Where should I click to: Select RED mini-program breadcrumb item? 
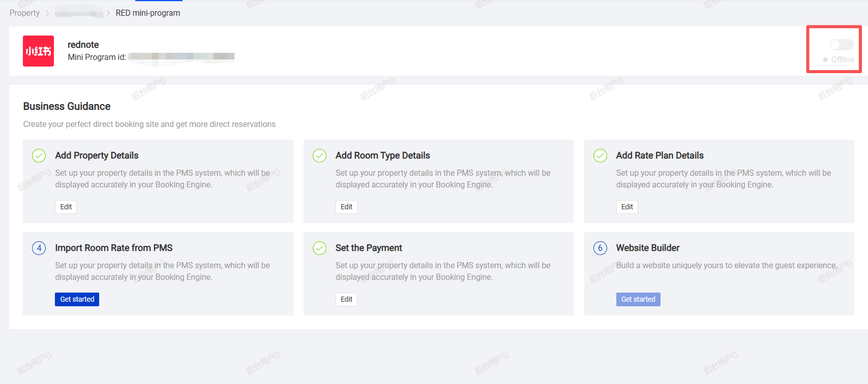click(x=147, y=13)
